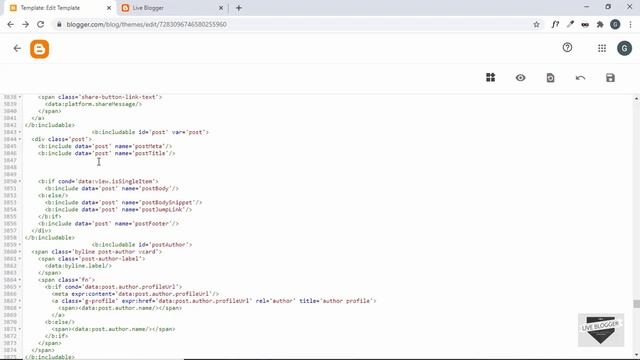Click the line with name='postJumpLink'
The height and width of the screenshot is (360, 640).
pyautogui.click(x=118, y=209)
